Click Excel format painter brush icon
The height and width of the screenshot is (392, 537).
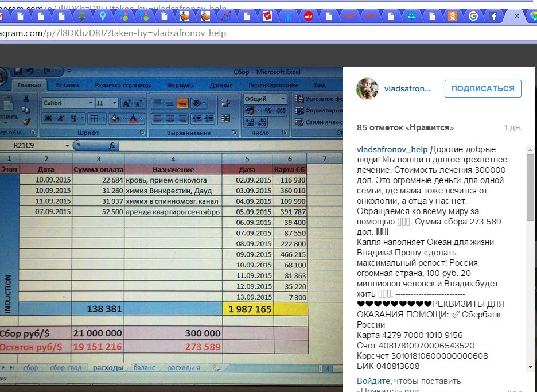click(26, 121)
